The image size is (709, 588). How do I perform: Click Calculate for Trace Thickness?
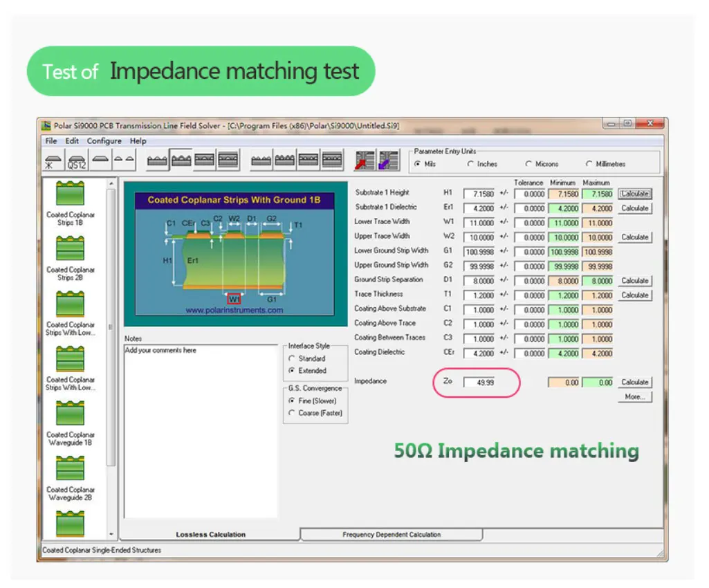pyautogui.click(x=635, y=295)
